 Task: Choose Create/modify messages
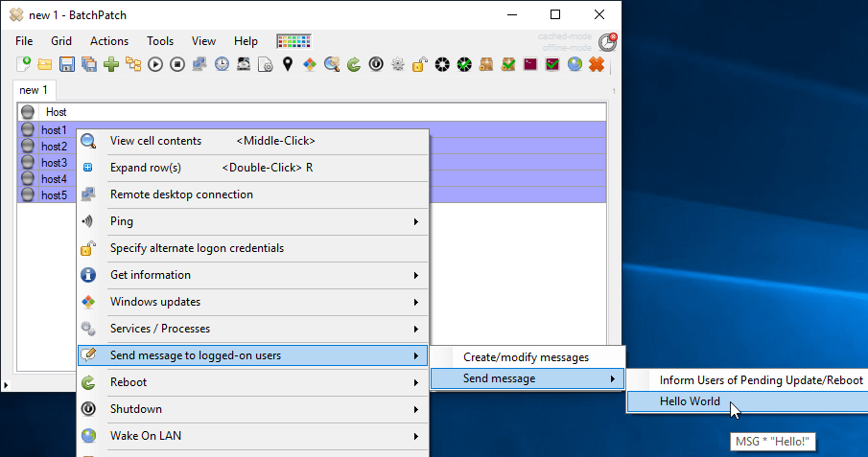(x=528, y=357)
